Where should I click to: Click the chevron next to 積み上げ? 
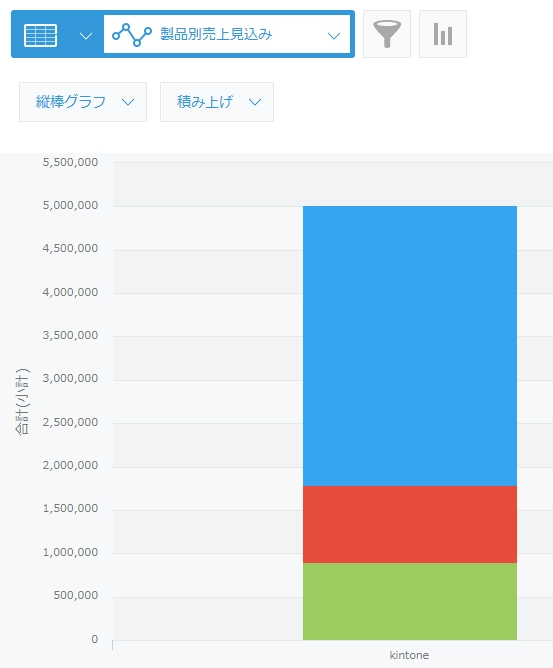coord(255,102)
